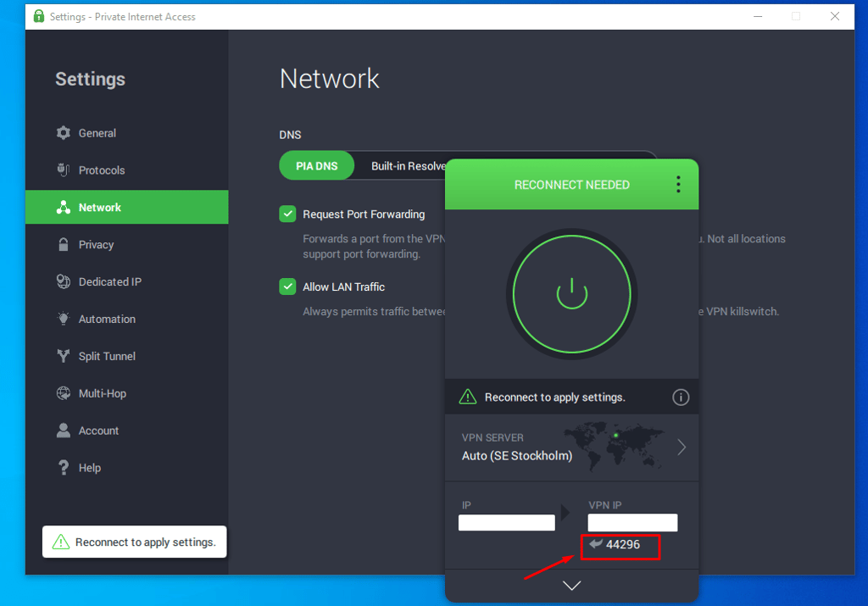Select Built-in Resolver DNS option
This screenshot has height=606, width=868.
click(x=408, y=166)
